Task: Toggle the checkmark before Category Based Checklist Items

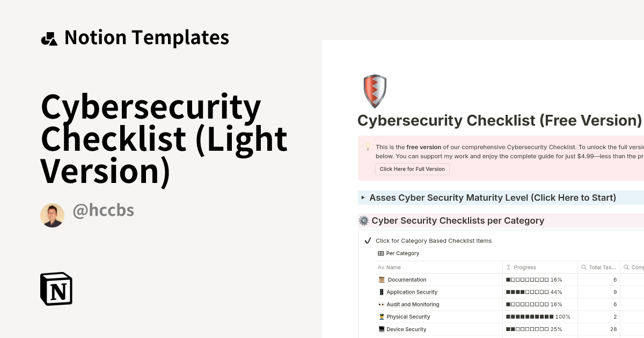Action: pos(367,240)
